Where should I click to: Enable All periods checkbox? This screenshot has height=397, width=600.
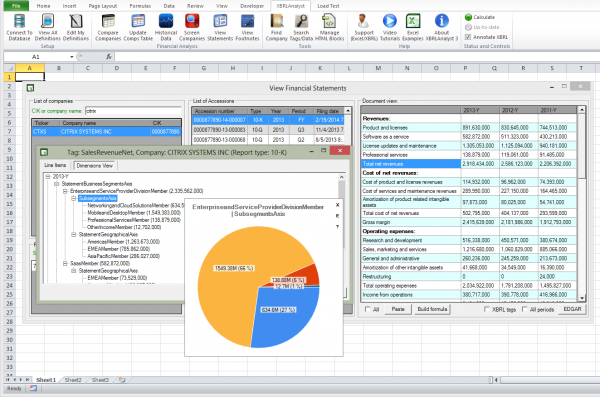[525, 309]
